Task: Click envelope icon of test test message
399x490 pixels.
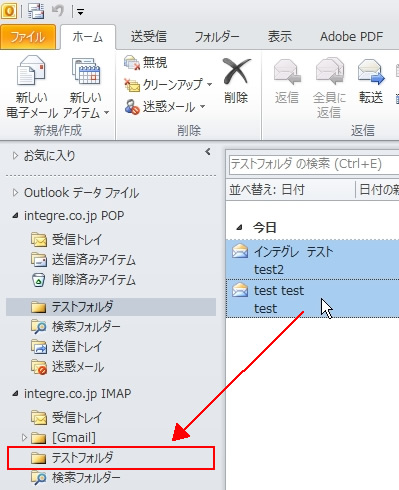Action: (240, 290)
